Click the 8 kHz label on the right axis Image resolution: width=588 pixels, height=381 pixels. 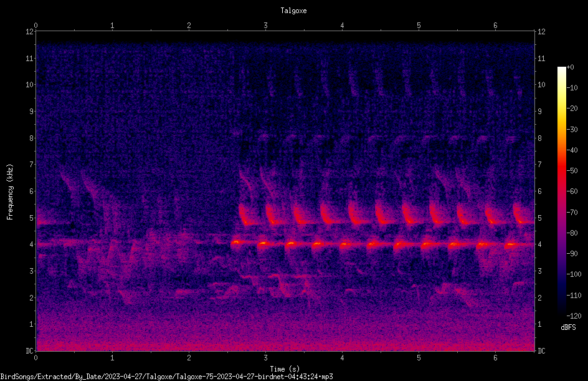pos(539,138)
